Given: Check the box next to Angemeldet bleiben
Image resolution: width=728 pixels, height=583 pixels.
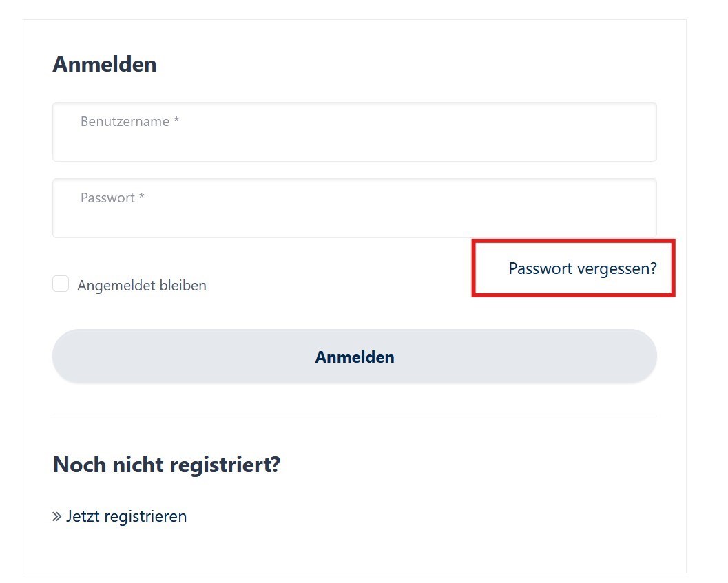Looking at the screenshot, I should click(61, 283).
